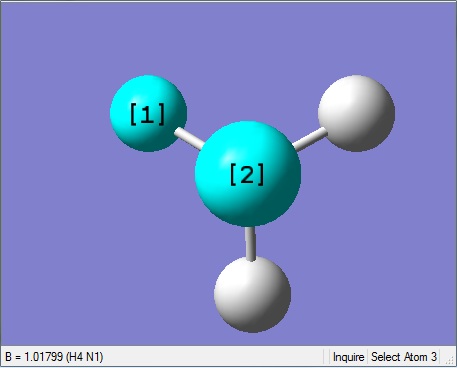Click the (H4 N1) text in status bar
This screenshot has width=457, height=368.
coord(85,357)
